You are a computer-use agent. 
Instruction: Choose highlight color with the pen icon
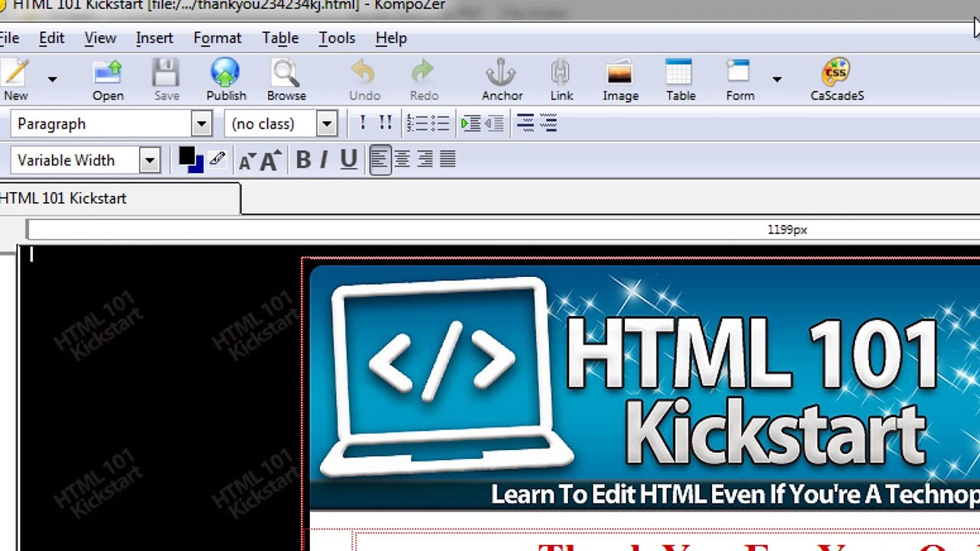coord(217,159)
